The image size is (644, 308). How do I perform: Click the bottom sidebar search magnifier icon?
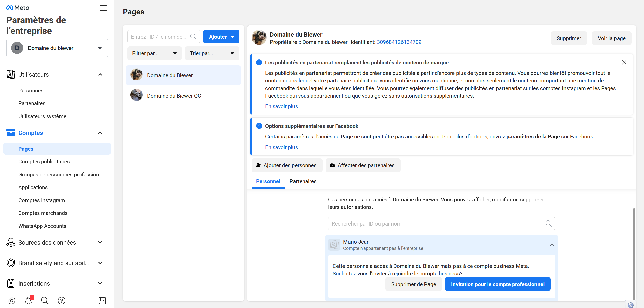click(x=45, y=300)
